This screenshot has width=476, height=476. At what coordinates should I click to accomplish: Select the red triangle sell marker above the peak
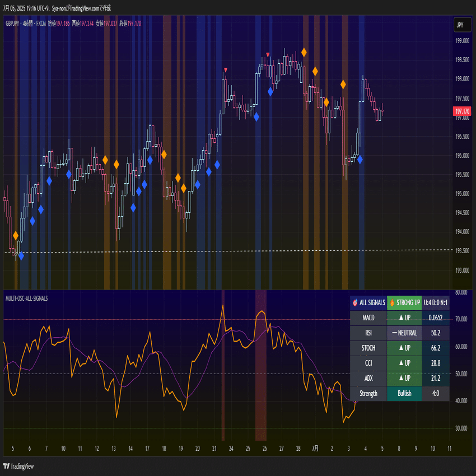click(268, 54)
